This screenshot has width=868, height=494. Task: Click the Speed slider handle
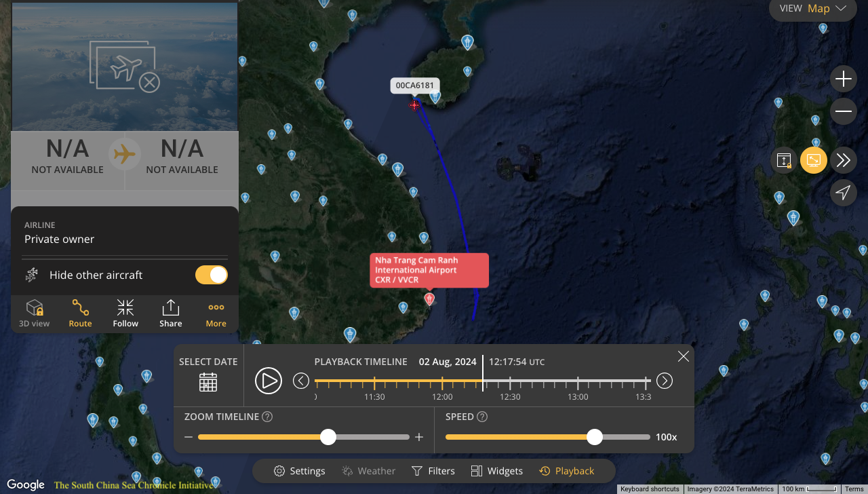tap(595, 437)
